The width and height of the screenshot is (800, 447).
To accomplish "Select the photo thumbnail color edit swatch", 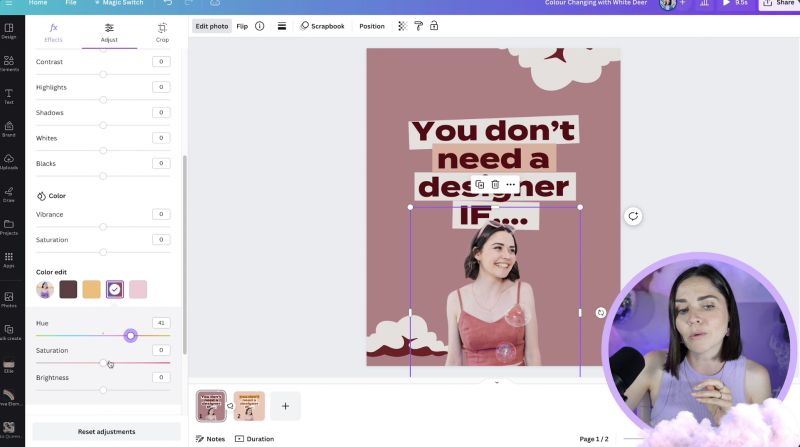I will tap(45, 289).
